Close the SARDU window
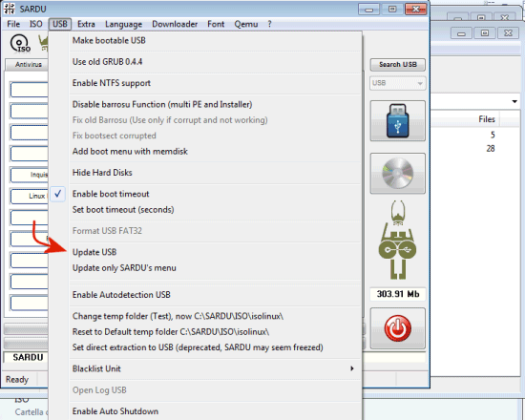This screenshot has width=525, height=420. point(416,9)
